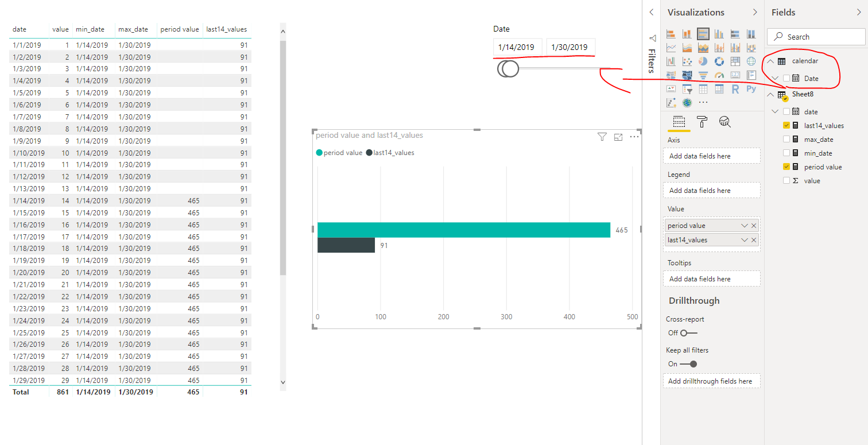868x445 pixels.
Task: Select the card visualization
Action: pos(735,75)
